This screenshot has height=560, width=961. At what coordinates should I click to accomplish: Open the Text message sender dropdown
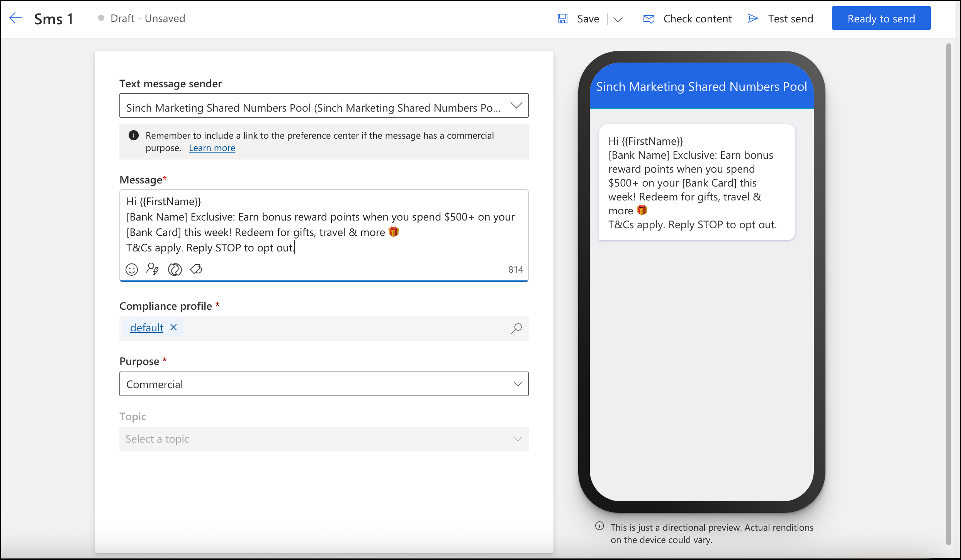pyautogui.click(x=516, y=105)
